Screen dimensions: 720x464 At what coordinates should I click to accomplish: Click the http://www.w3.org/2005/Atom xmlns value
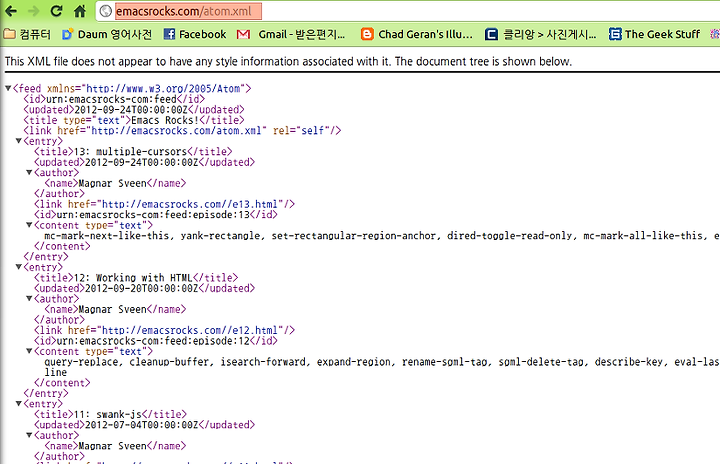163,89
